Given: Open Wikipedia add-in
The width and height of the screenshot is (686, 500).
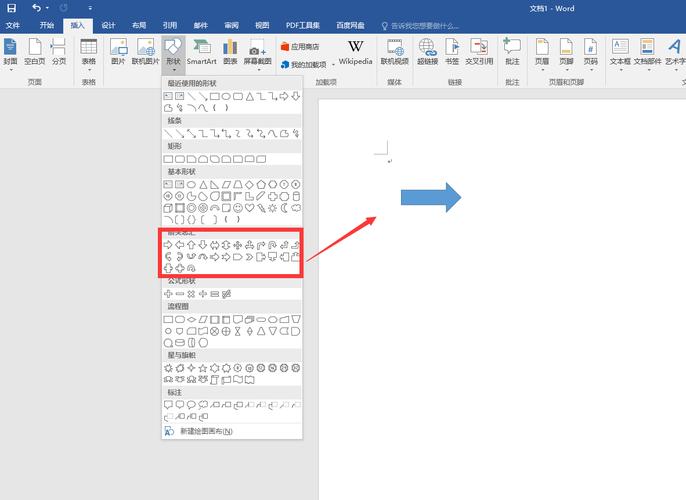Looking at the screenshot, I should [x=355, y=52].
